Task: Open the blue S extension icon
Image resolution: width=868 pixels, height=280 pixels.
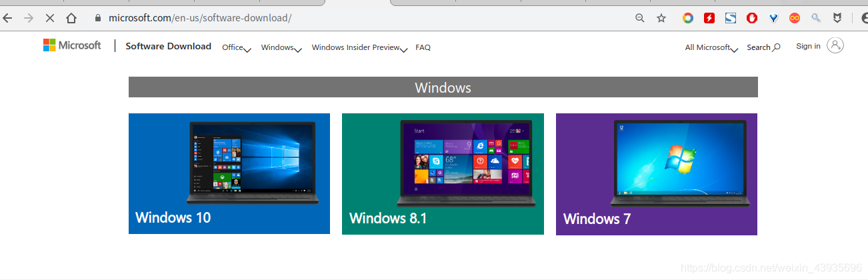Action: (x=731, y=18)
